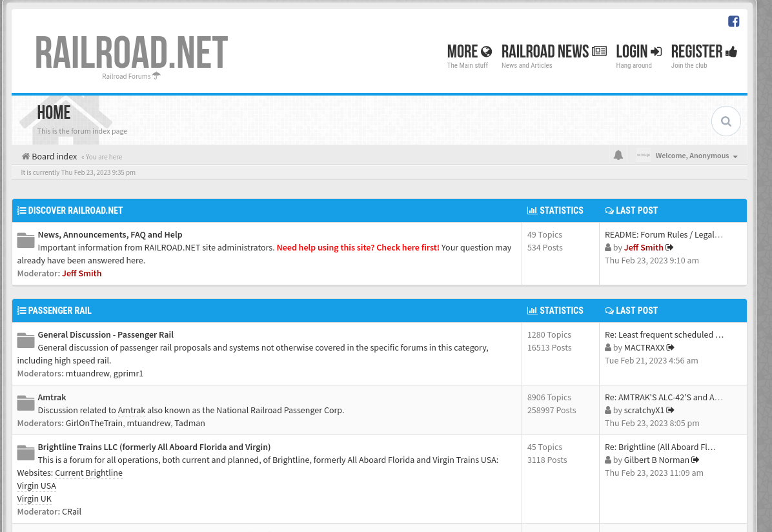Image resolution: width=772 pixels, height=532 pixels.
Task: Expand the Welcome, Anonymous dropdown
Action: pos(696,156)
